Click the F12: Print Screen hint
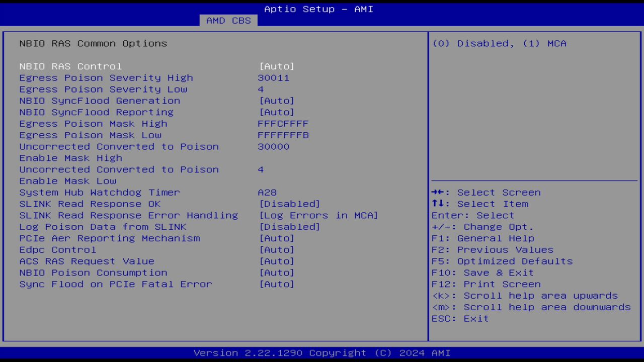This screenshot has height=362, width=644. click(x=486, y=284)
